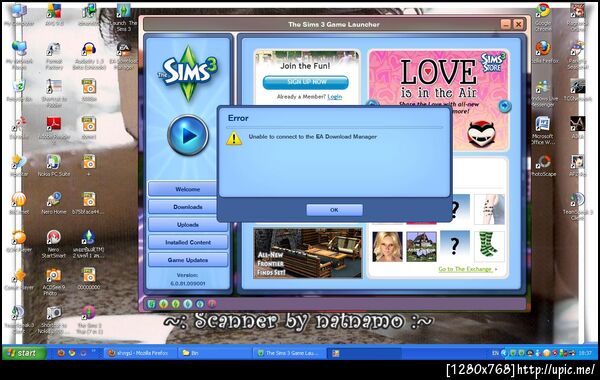Viewport: 600px width, 380px height.
Task: Select the Nero StartSmart desktop icon
Action: [54, 243]
